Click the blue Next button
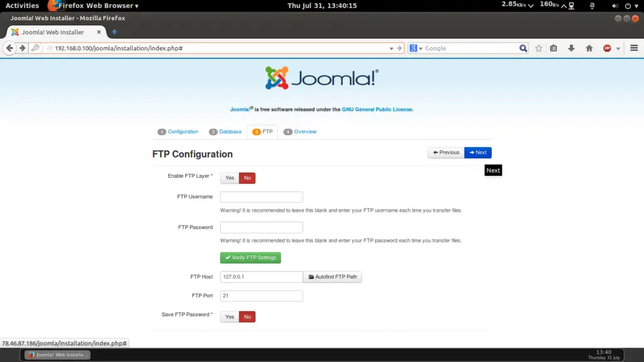This screenshot has width=644, height=362. [478, 153]
